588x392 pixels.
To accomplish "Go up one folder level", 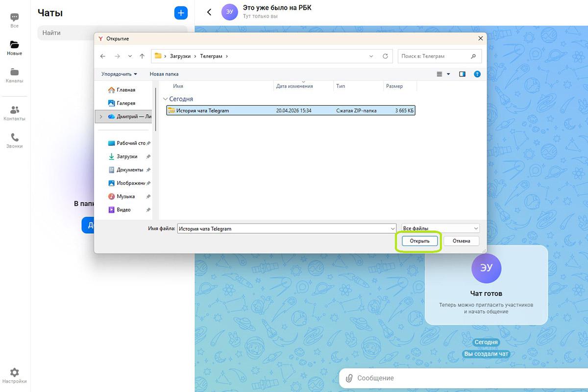I will click(142, 56).
